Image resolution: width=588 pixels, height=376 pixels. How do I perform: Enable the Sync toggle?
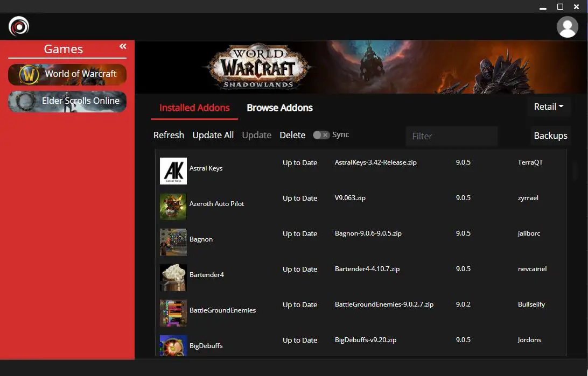321,135
